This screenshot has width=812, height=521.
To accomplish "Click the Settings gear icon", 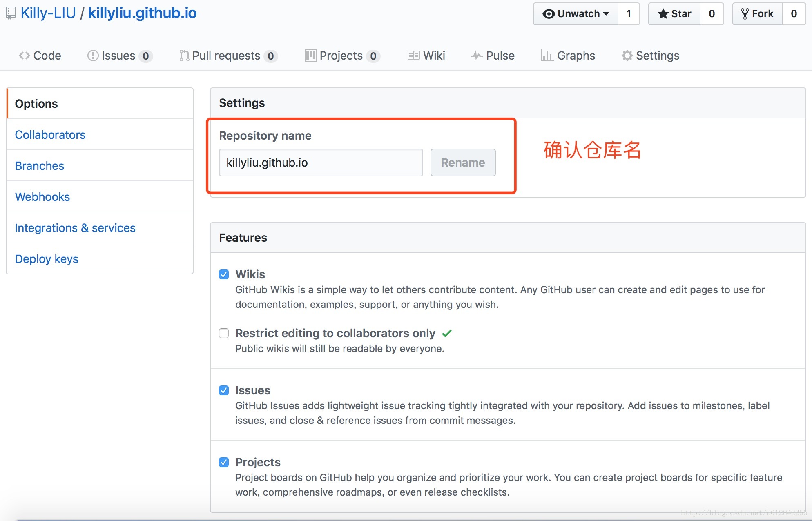I will 627,56.
